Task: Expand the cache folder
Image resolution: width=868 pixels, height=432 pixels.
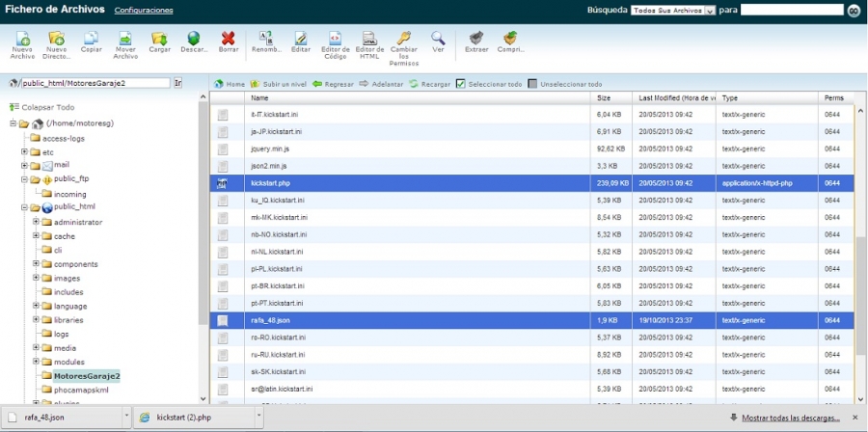Action: [x=36, y=235]
